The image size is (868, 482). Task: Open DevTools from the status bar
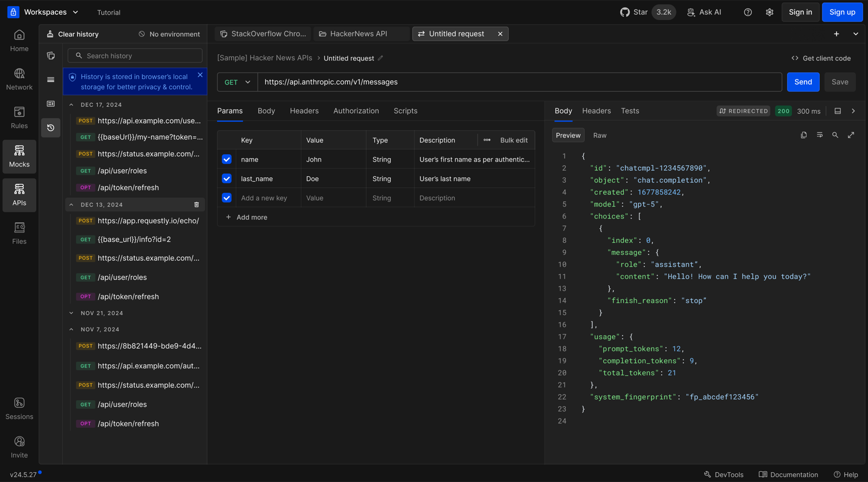pos(724,474)
